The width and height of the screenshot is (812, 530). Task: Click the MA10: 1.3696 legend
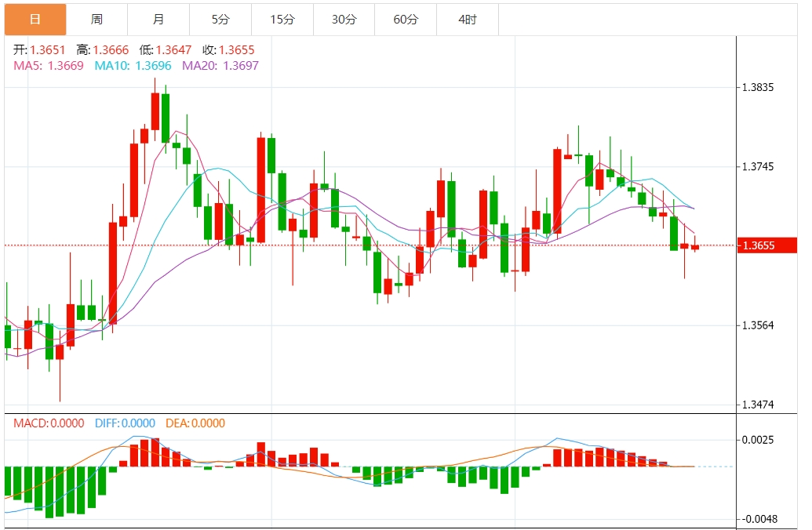133,66
